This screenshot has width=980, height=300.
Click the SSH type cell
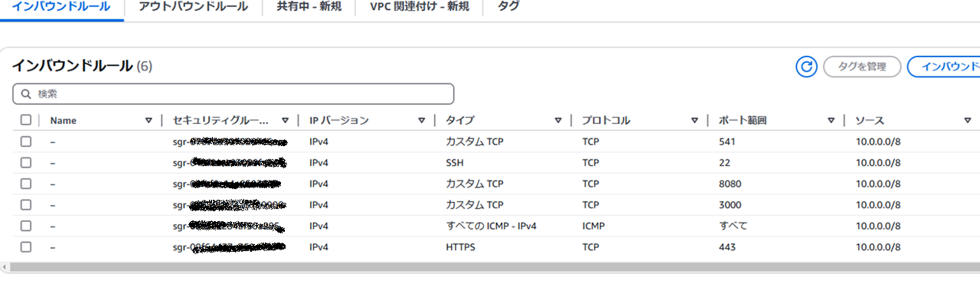454,162
